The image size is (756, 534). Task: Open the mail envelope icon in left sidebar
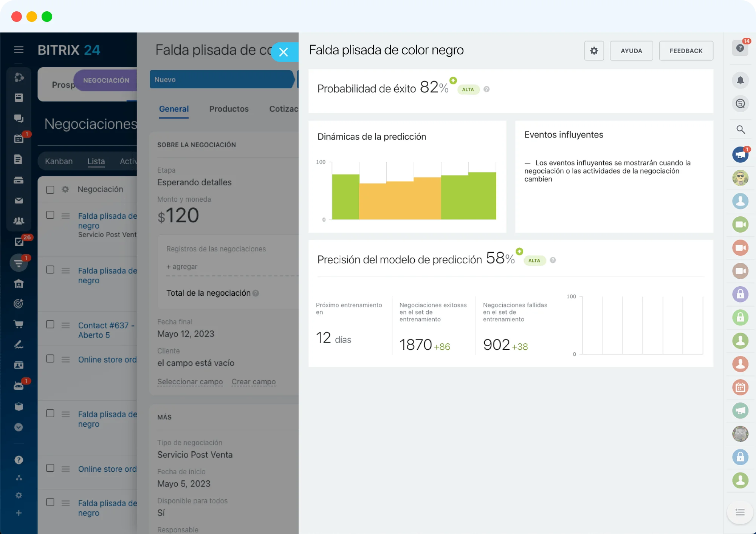pos(19,201)
